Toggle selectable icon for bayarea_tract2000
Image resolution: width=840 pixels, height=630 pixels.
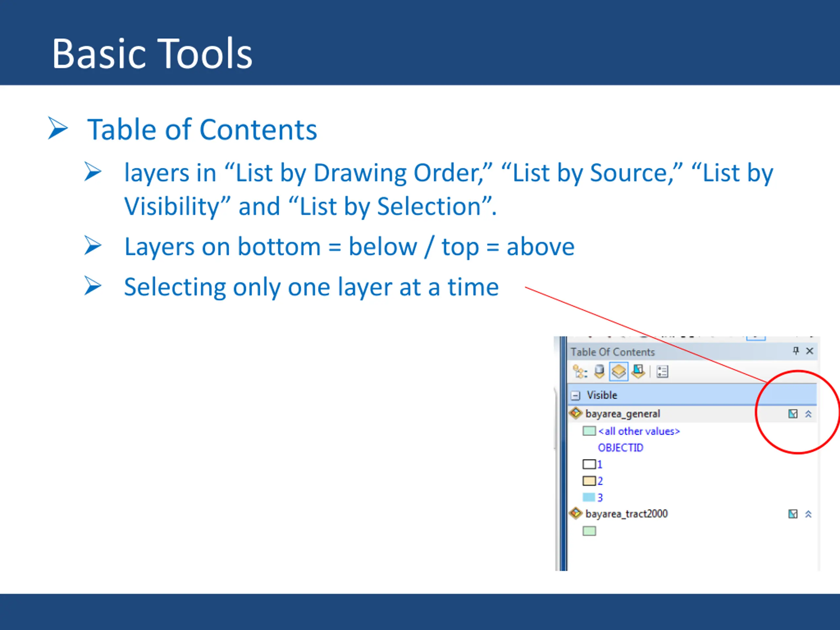793,514
